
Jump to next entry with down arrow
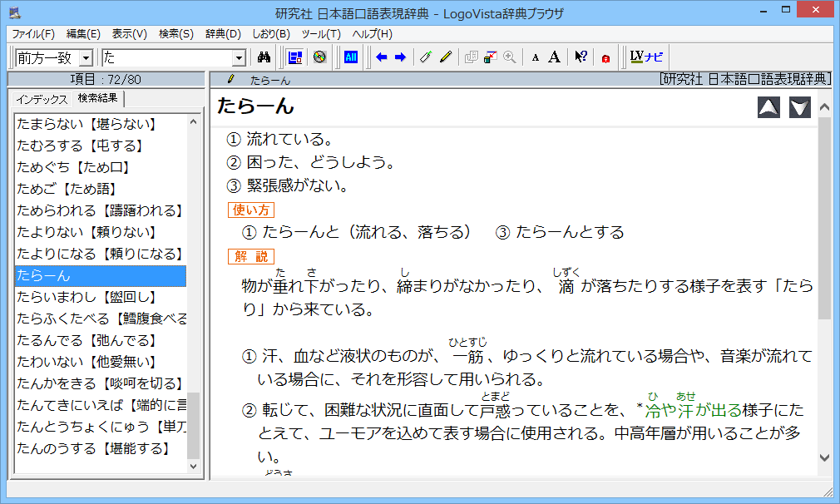[800, 107]
